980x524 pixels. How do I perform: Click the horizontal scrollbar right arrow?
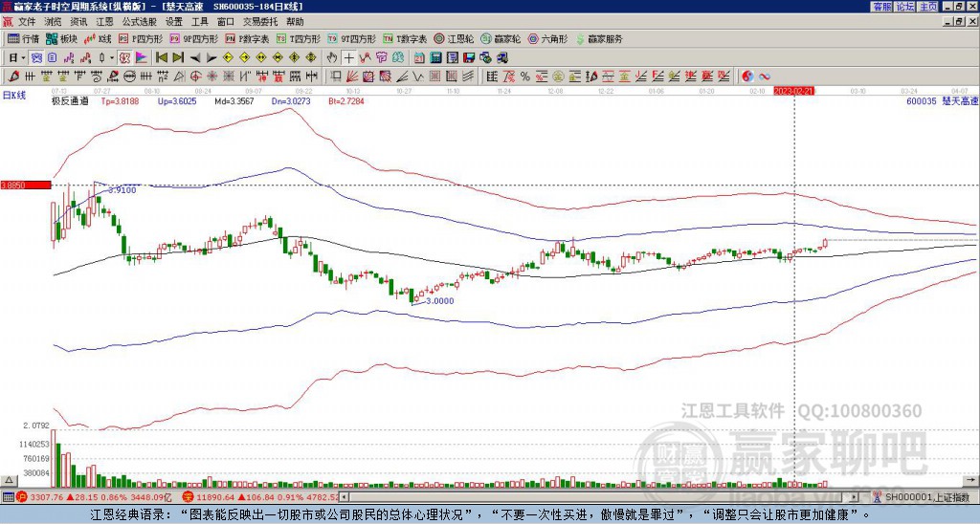[854, 497]
